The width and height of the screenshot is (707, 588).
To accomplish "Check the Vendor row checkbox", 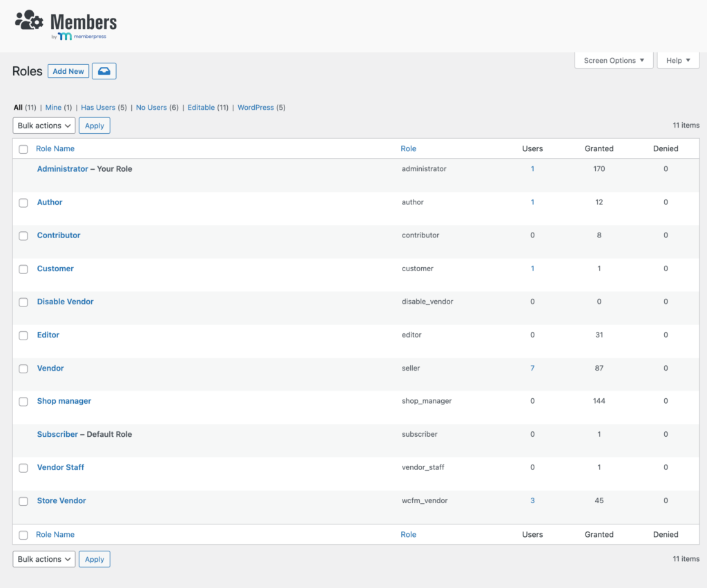I will point(23,369).
